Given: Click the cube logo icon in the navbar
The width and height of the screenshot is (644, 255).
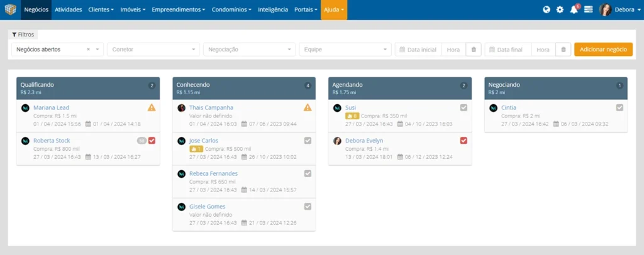Looking at the screenshot, I should [10, 9].
